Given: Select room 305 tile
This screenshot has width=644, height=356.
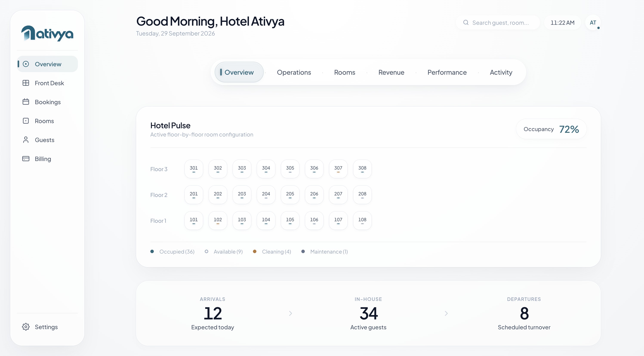Looking at the screenshot, I should click(x=290, y=169).
